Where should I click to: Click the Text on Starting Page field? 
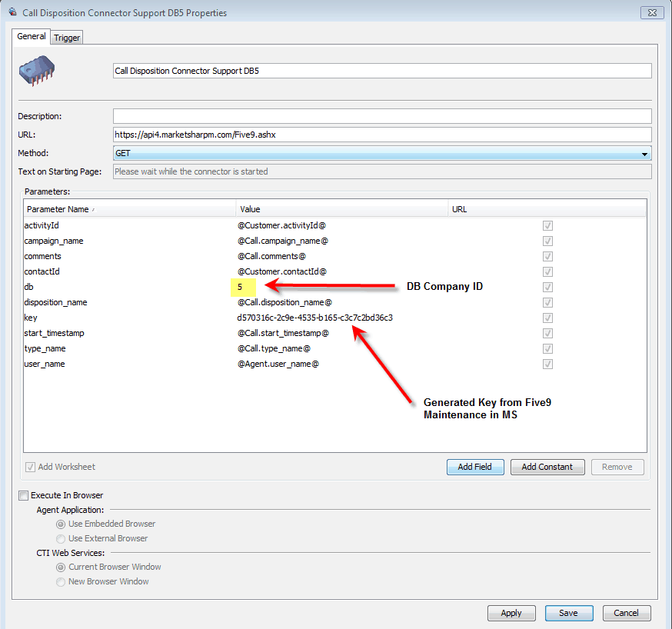pos(382,171)
